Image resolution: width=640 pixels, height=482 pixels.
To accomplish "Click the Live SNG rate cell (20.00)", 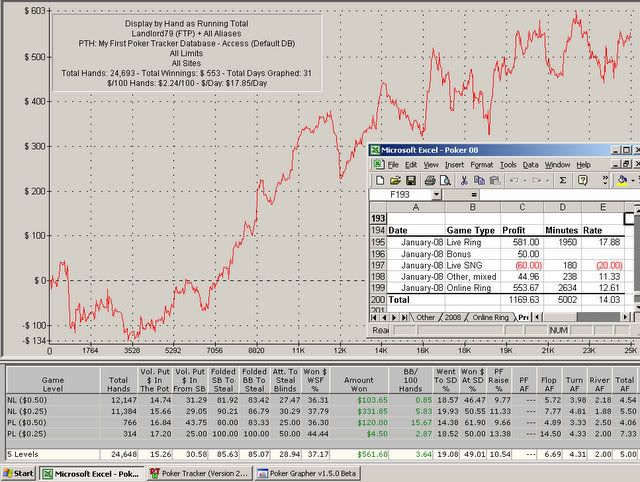I will tap(604, 265).
